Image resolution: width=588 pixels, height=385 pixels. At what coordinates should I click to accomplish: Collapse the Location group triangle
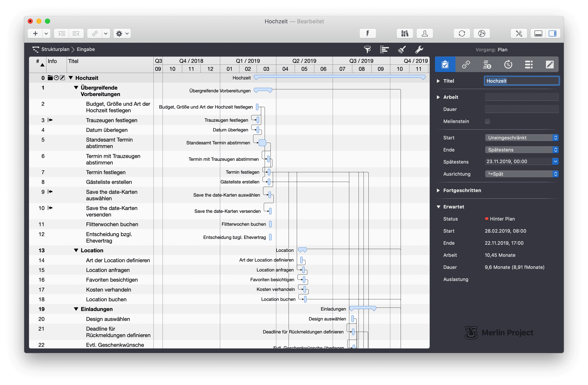[x=76, y=250]
